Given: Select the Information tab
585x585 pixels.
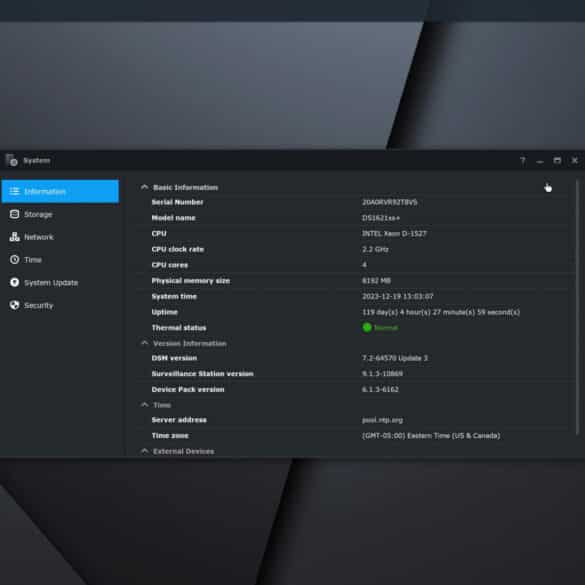Looking at the screenshot, I should (x=60, y=191).
